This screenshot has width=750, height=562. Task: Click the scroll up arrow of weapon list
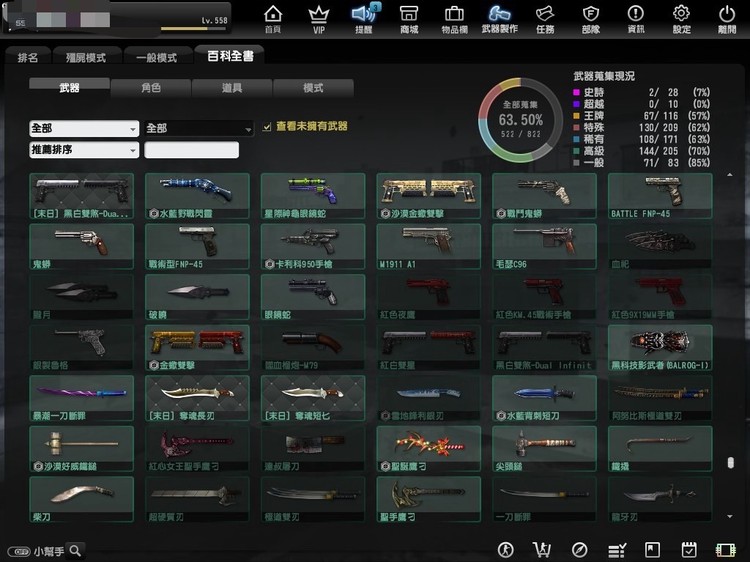tap(730, 175)
